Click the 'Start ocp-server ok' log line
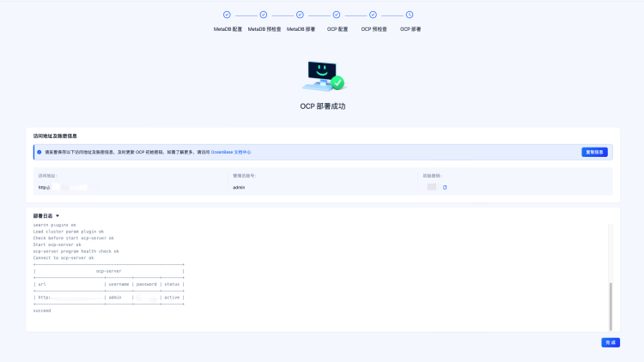This screenshot has width=644, height=362. (57, 244)
